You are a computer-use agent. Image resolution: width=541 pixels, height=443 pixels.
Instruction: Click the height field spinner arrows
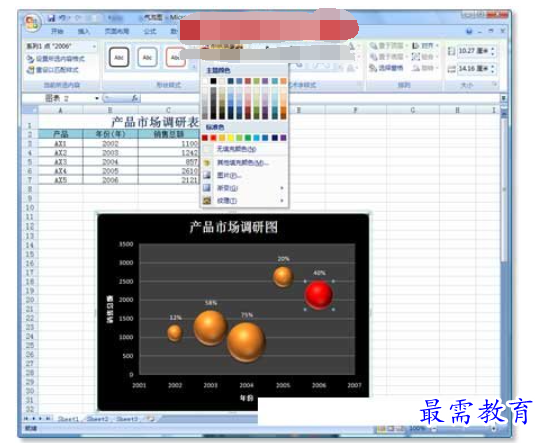point(493,51)
